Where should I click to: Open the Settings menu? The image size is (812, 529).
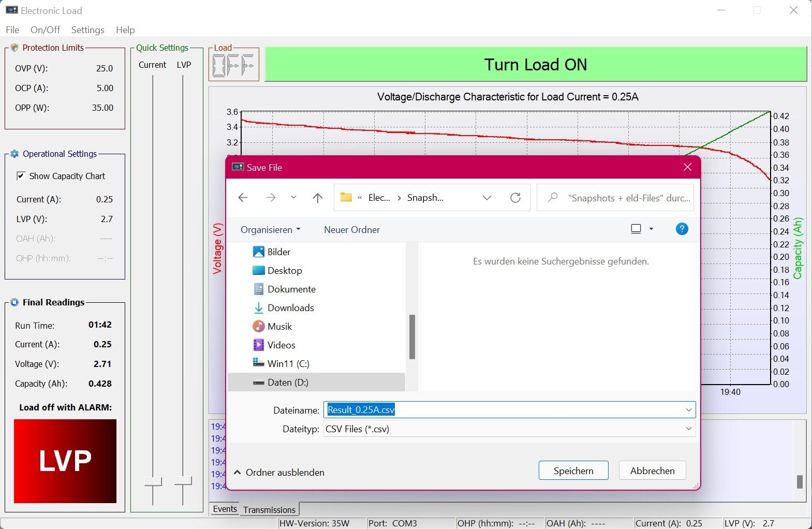[87, 30]
